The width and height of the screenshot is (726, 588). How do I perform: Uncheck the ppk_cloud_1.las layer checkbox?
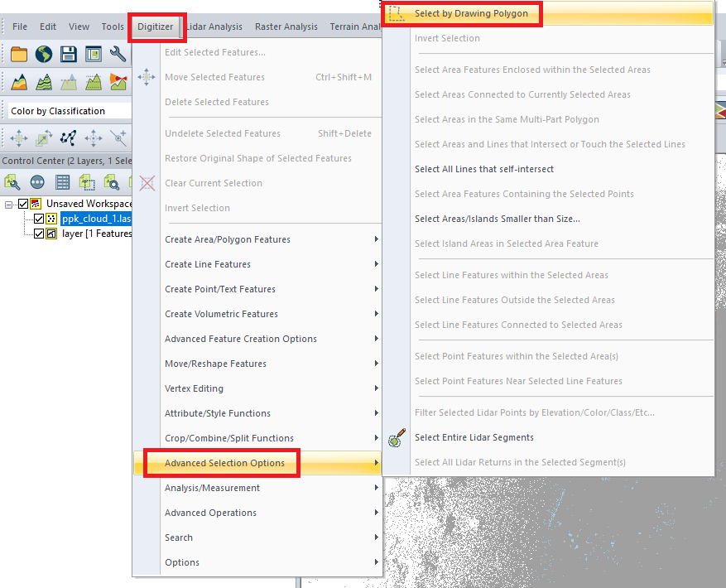click(x=38, y=219)
